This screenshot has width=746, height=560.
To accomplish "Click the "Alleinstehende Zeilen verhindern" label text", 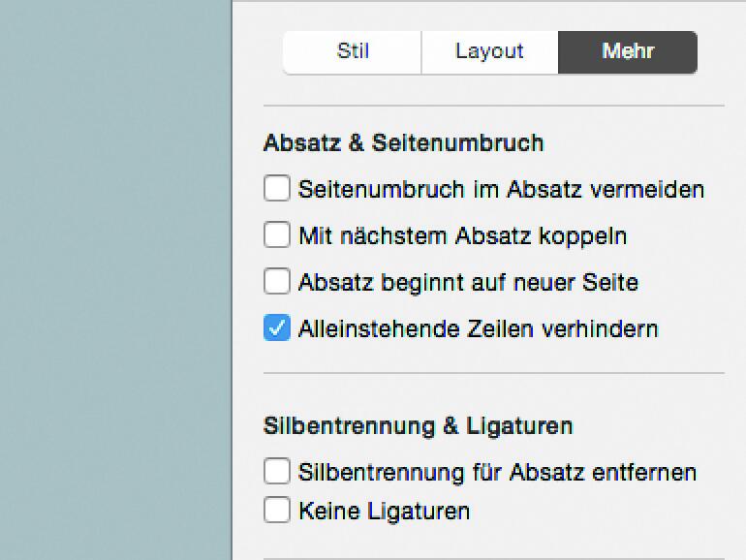I will pyautogui.click(x=478, y=328).
